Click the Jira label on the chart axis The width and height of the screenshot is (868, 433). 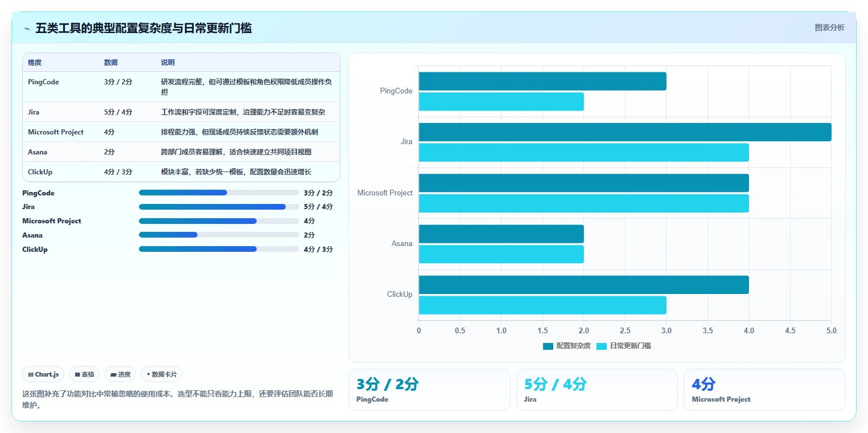click(x=406, y=142)
